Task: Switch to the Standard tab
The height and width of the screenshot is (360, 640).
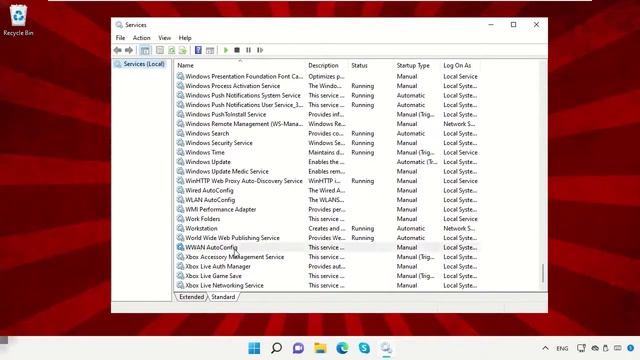Action: 223,297
